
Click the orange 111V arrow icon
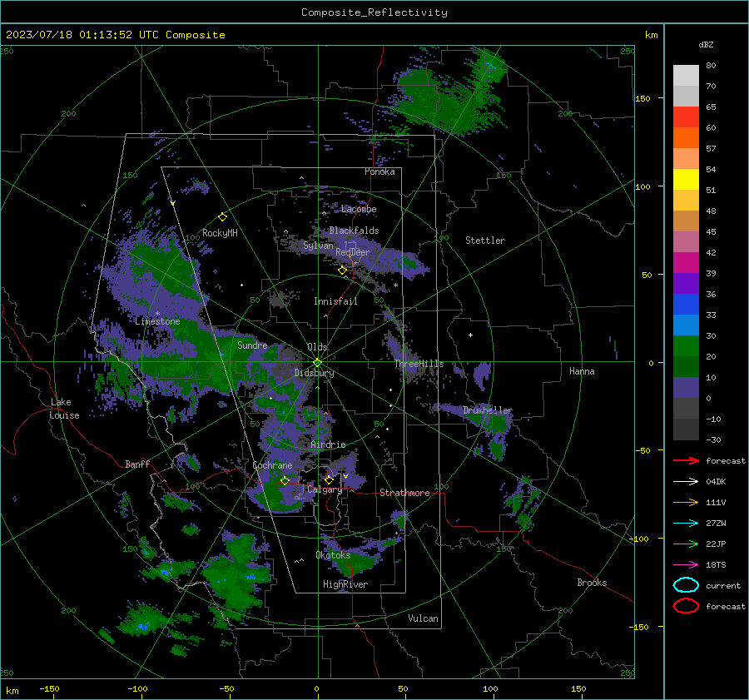tap(686, 502)
